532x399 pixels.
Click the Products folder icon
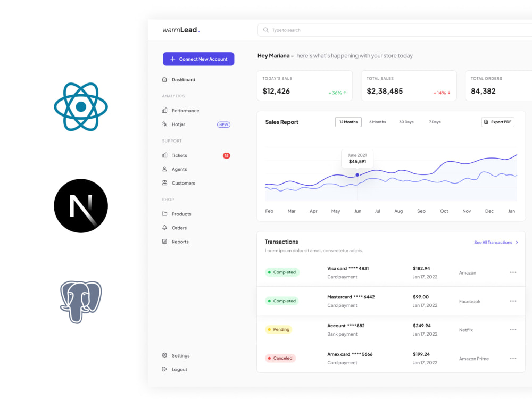pyautogui.click(x=164, y=214)
